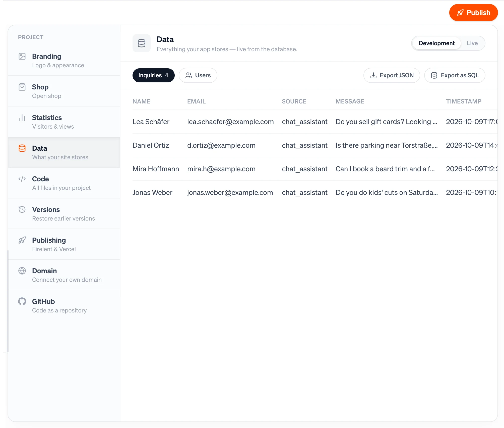
Task: Click the download icon in Export JSON
Action: click(373, 75)
